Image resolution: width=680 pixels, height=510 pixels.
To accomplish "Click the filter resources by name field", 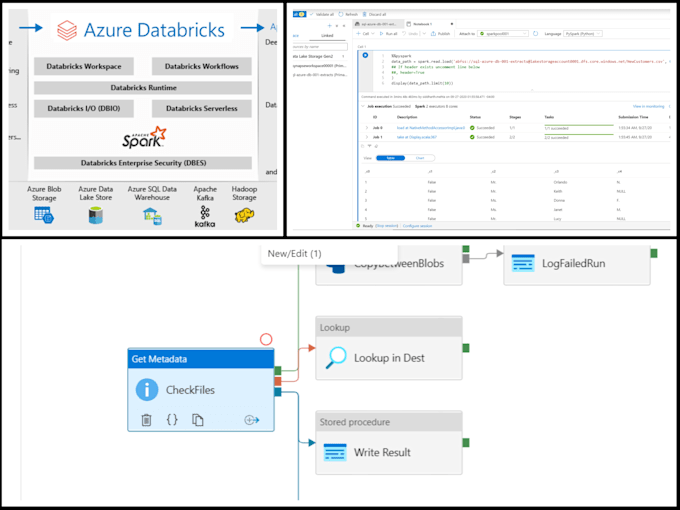I will click(x=320, y=46).
